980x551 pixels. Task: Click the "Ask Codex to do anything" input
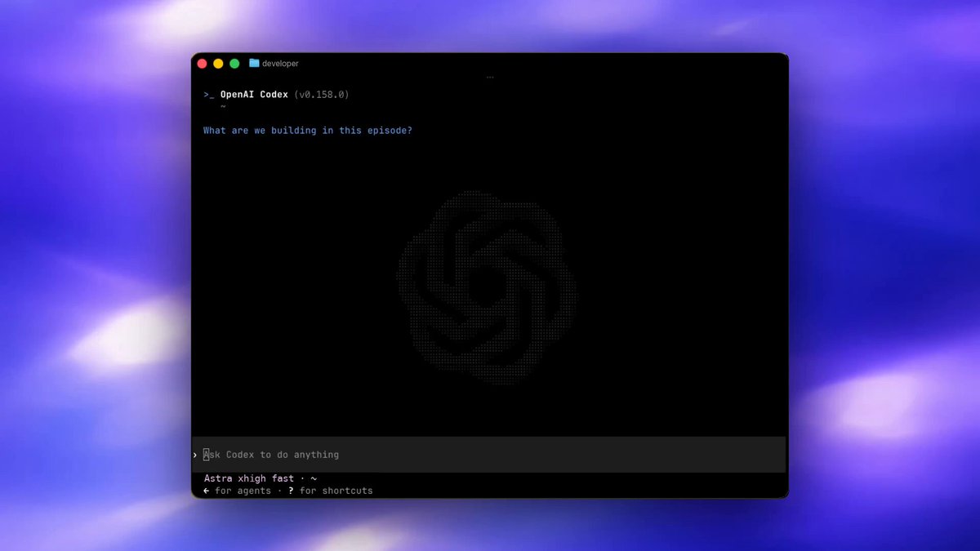tap(488, 455)
